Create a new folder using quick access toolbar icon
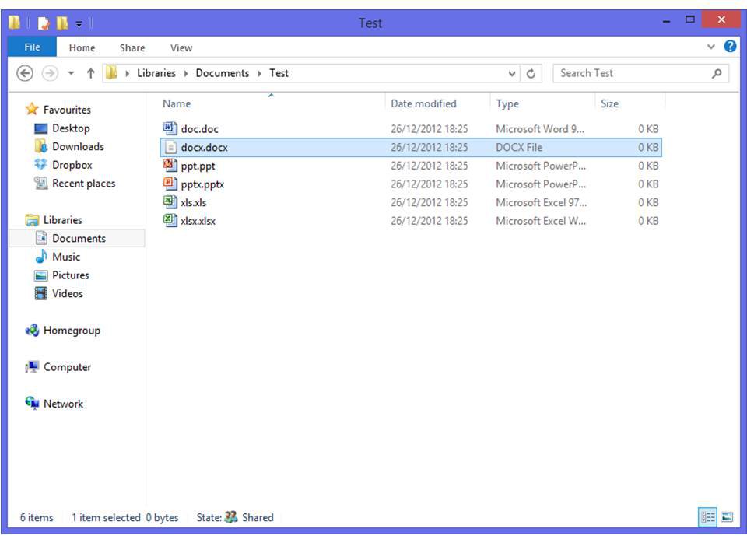The image size is (747, 560). coord(62,23)
